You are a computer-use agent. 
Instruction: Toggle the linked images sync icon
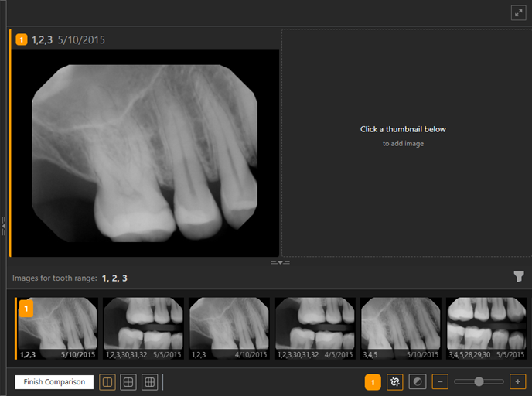pyautogui.click(x=395, y=382)
